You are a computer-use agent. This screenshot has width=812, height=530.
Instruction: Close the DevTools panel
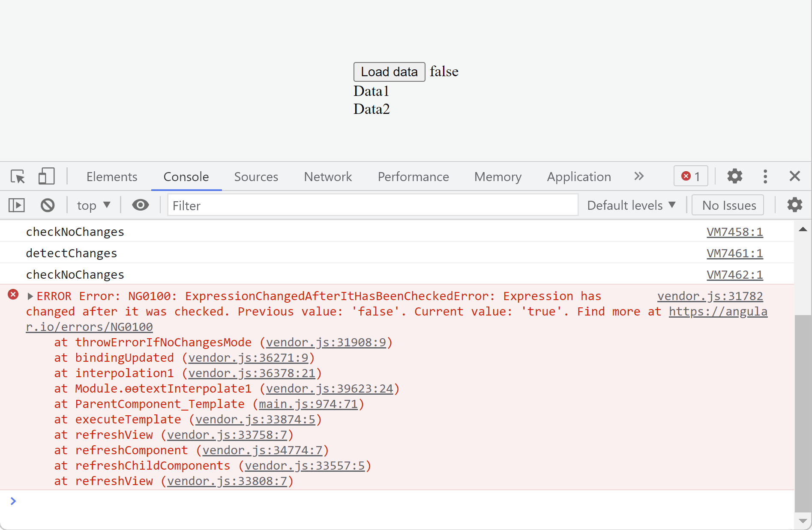click(794, 176)
